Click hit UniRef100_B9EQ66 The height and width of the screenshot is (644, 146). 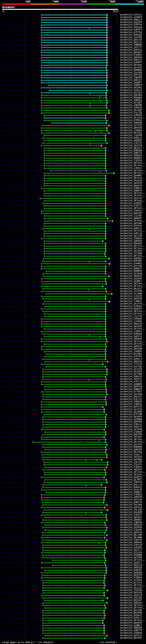(131, 151)
